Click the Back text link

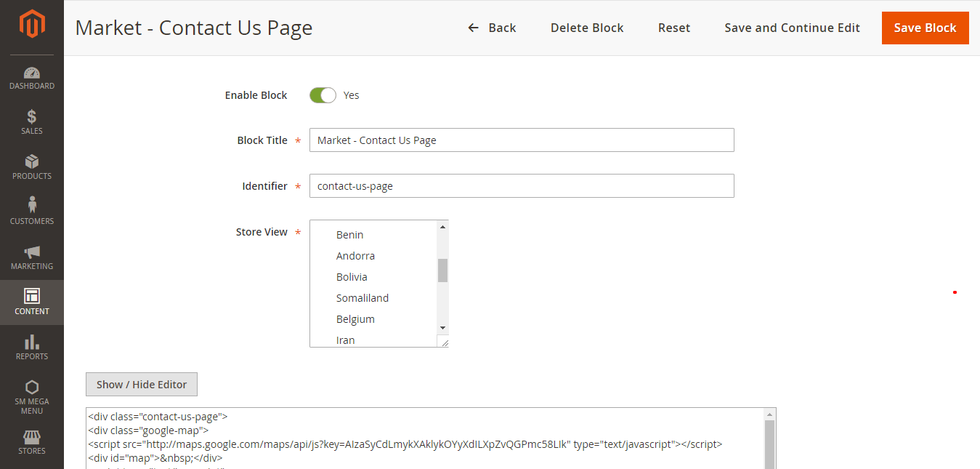tap(502, 28)
